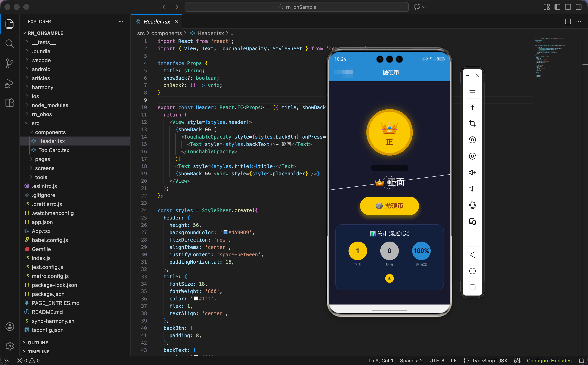Click TypeScript JSX language mode
The image size is (588, 365).
(x=489, y=361)
